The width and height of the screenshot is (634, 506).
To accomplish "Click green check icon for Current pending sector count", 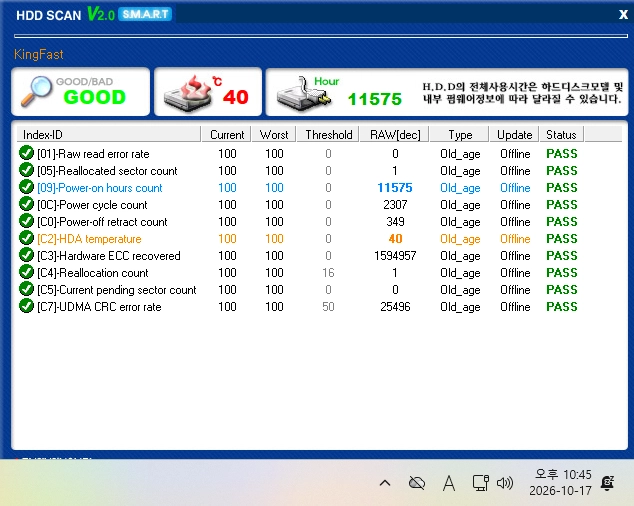I will [x=26, y=289].
